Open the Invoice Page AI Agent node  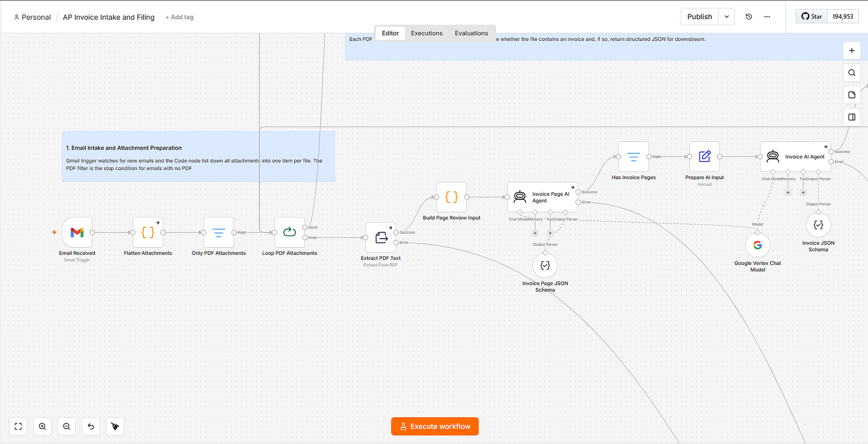click(x=542, y=197)
